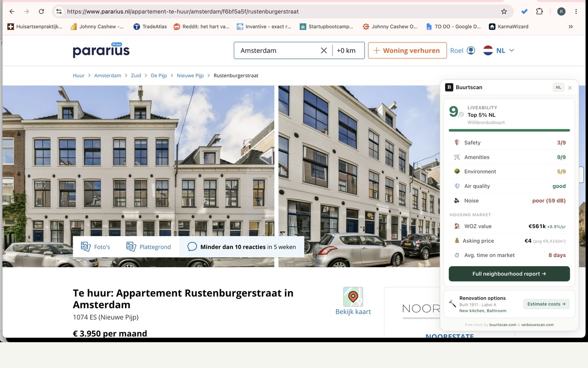588x368 pixels.
Task: Click the Environment tree icon
Action: point(457,172)
